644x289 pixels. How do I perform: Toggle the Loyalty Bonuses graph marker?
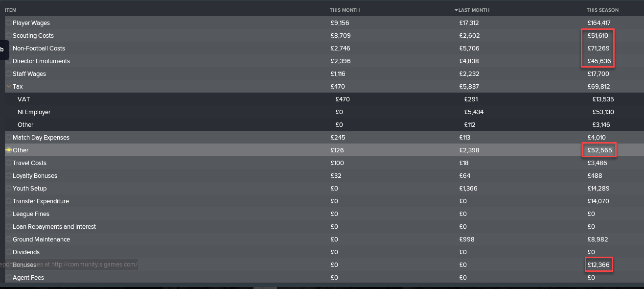pyautogui.click(x=8, y=176)
